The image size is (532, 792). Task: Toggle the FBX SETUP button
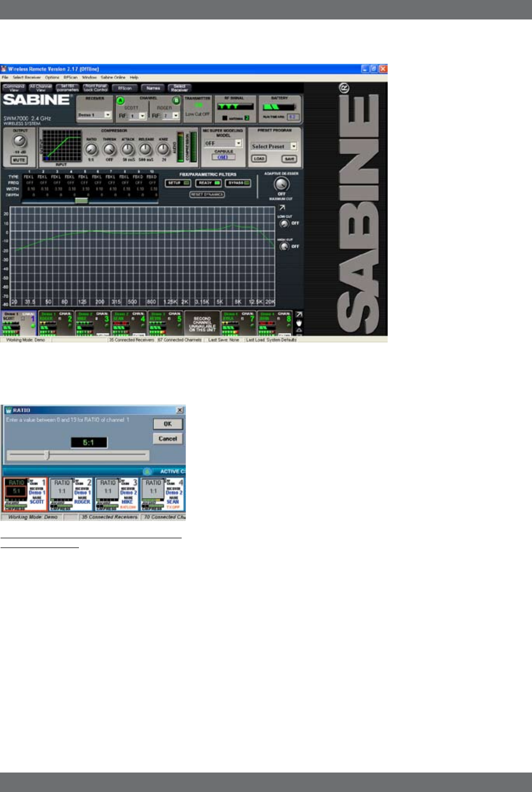tap(178, 183)
